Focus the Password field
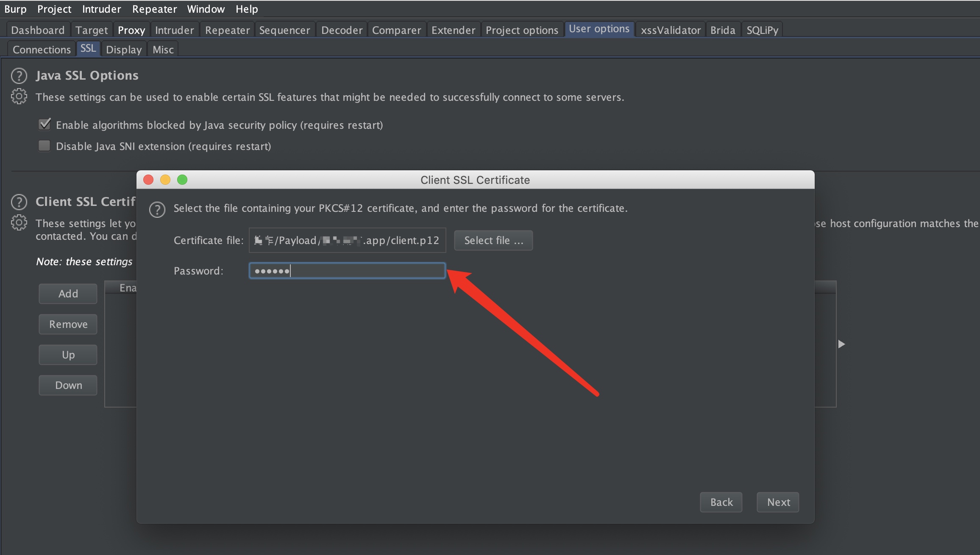 click(x=347, y=271)
